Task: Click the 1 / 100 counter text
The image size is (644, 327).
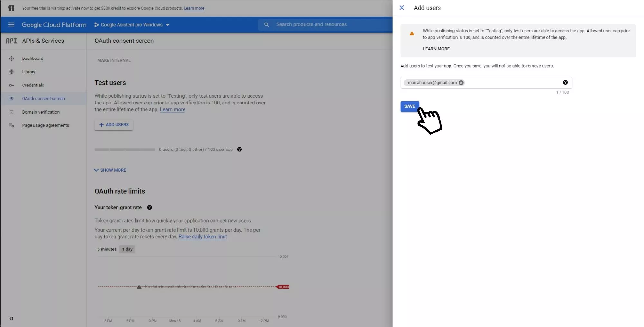Action: click(x=563, y=92)
